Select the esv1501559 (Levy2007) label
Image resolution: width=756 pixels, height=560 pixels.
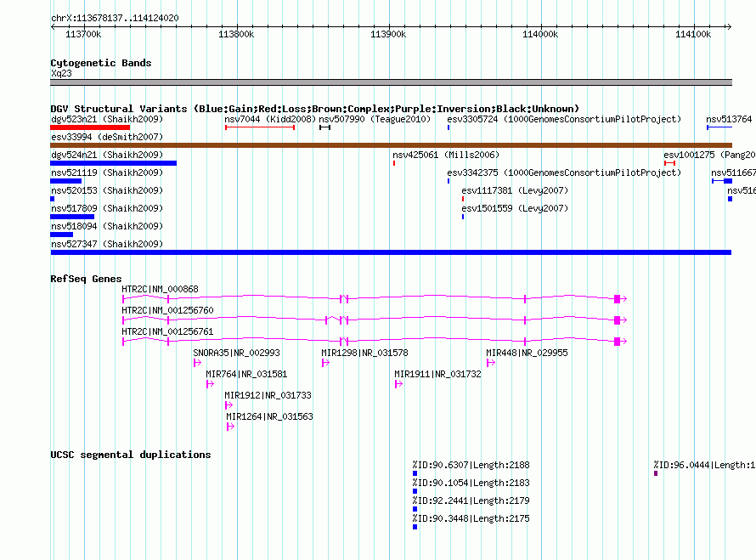[515, 208]
